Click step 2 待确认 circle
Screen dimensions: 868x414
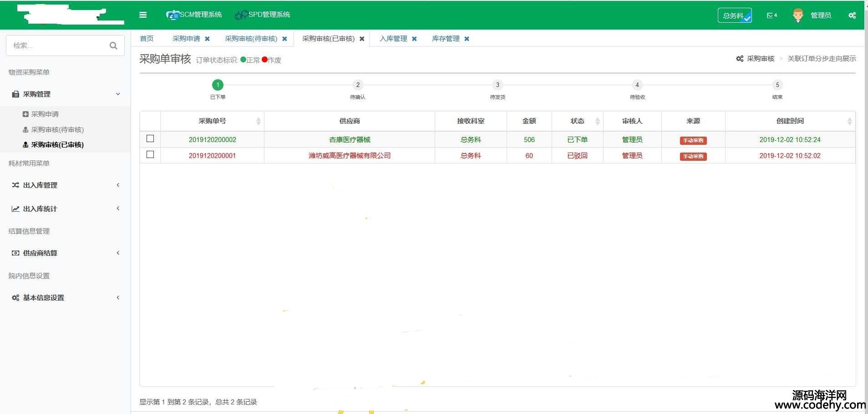pos(358,85)
